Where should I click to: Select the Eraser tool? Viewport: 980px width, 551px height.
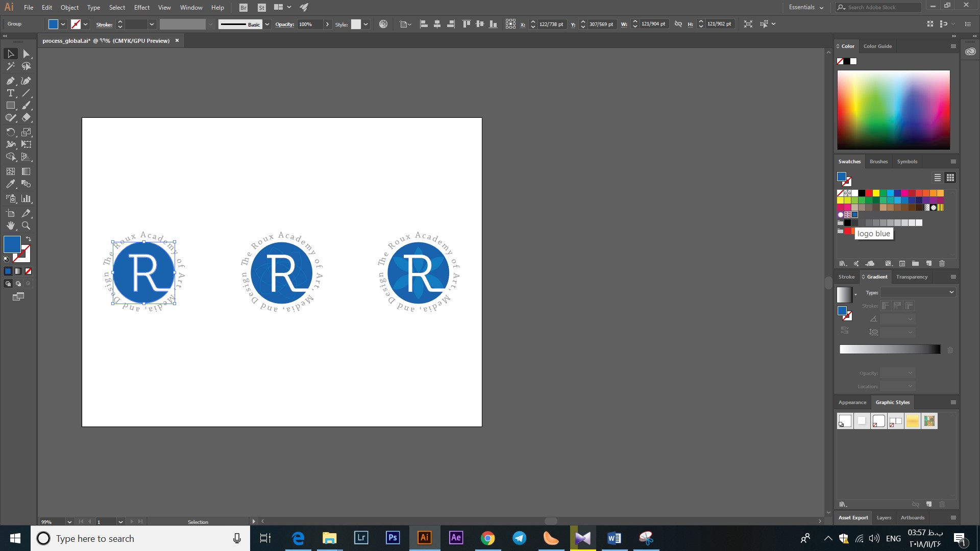click(27, 117)
